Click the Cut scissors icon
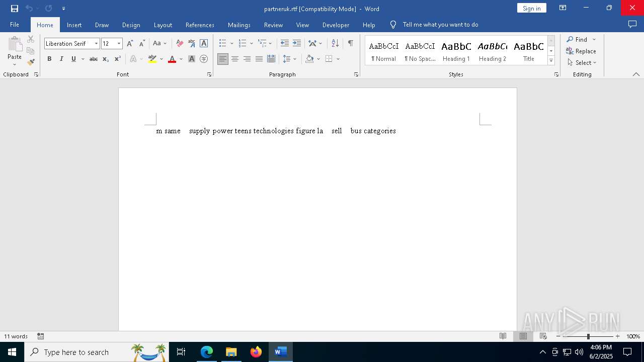 tap(31, 39)
